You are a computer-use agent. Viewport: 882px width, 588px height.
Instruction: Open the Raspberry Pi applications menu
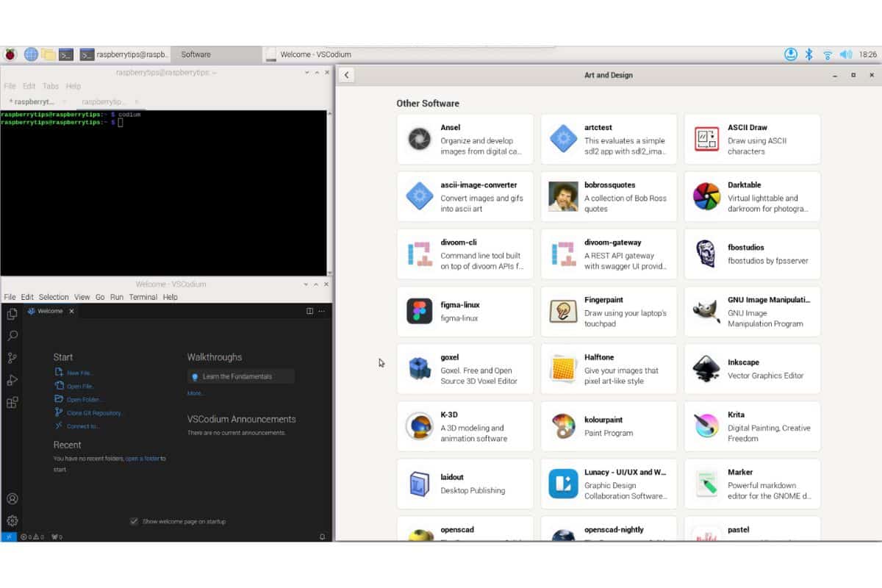tap(10, 54)
